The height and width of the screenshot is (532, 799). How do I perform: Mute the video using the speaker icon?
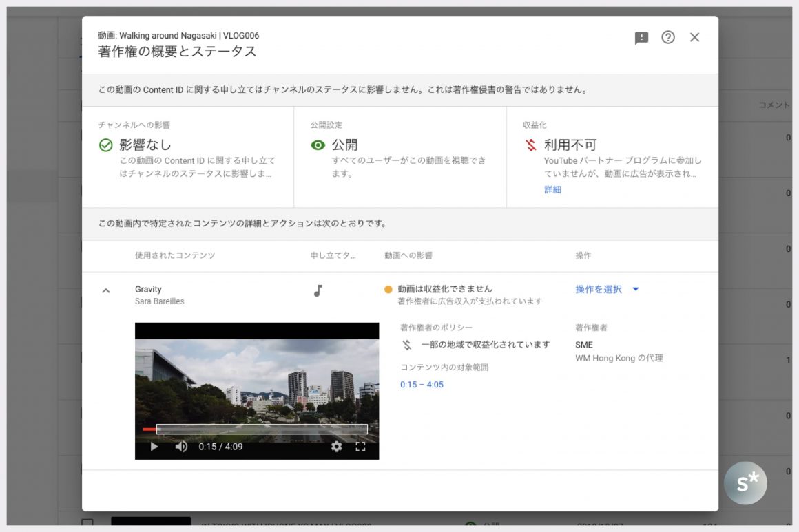[x=181, y=447]
